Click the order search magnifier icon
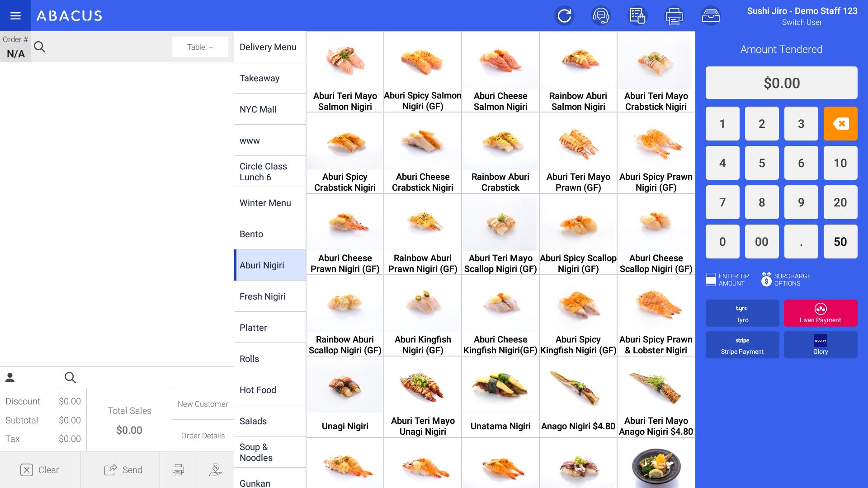Image resolution: width=868 pixels, height=488 pixels. pyautogui.click(x=40, y=47)
